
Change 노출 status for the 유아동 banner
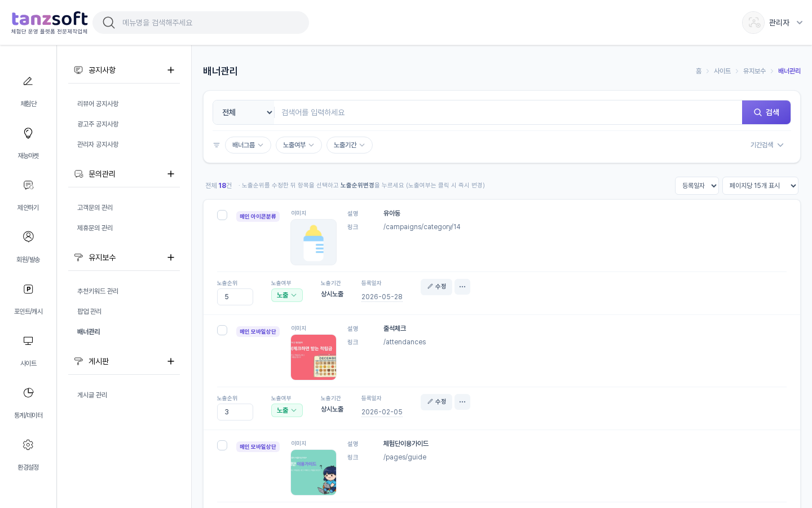[287, 295]
